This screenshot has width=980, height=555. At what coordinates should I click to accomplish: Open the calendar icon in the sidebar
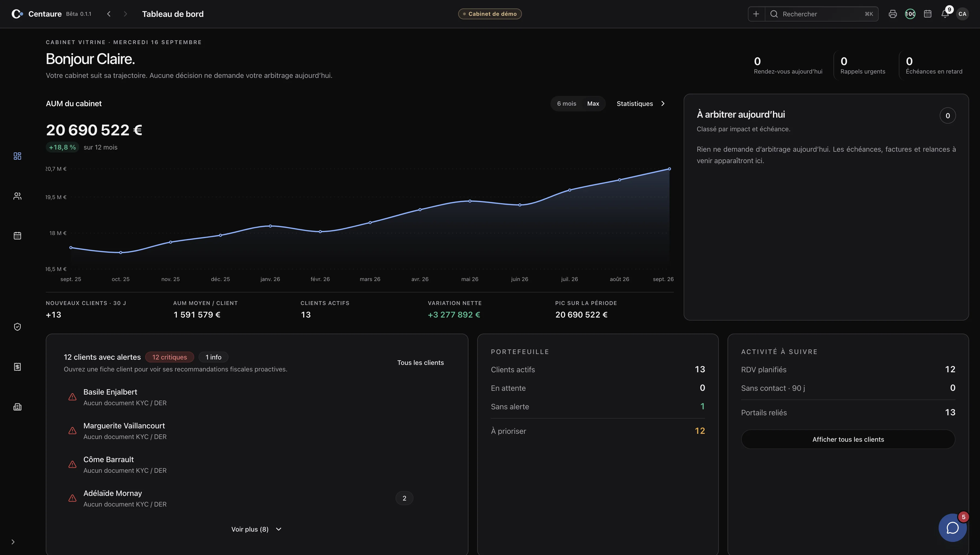17,236
